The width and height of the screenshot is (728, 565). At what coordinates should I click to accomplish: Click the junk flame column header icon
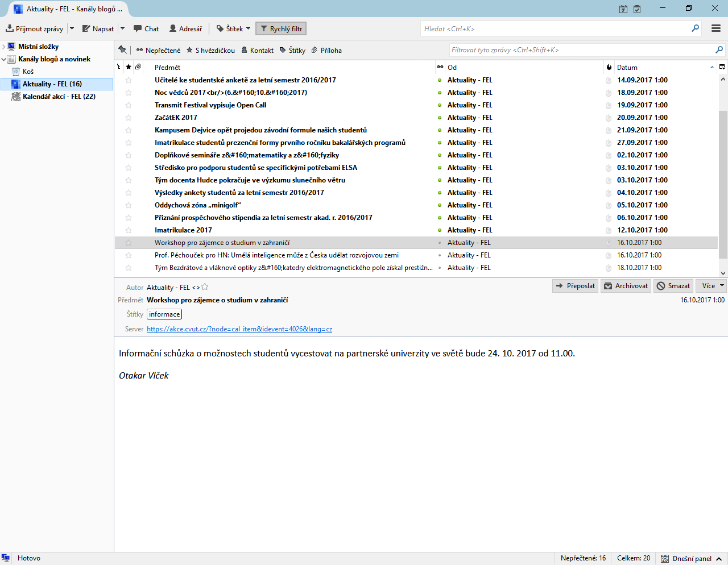(609, 67)
